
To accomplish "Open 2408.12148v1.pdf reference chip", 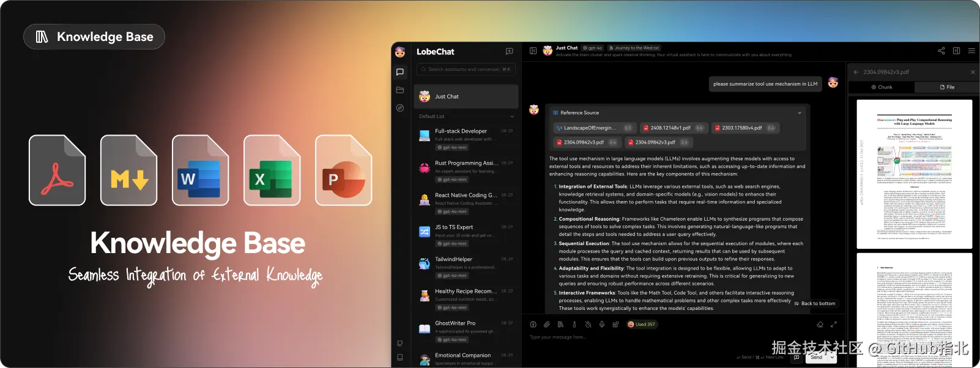I will pyautogui.click(x=674, y=128).
